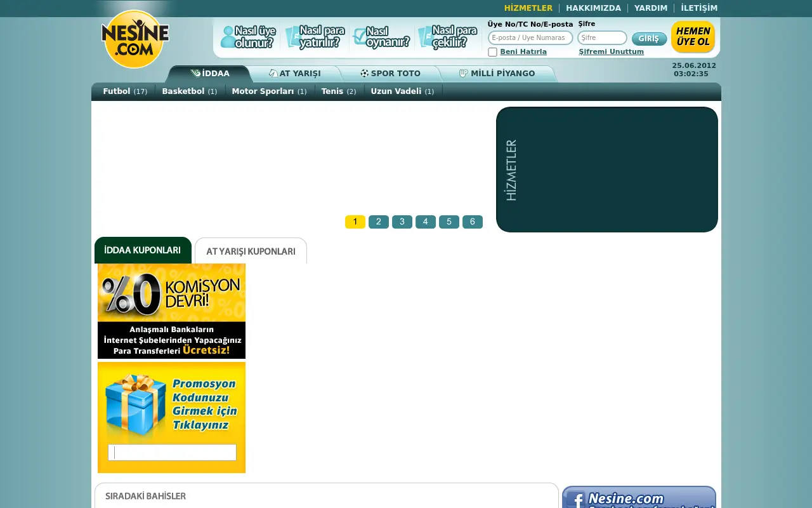
Task: Focus the E-posta / Üye Numarası field
Action: [530, 38]
